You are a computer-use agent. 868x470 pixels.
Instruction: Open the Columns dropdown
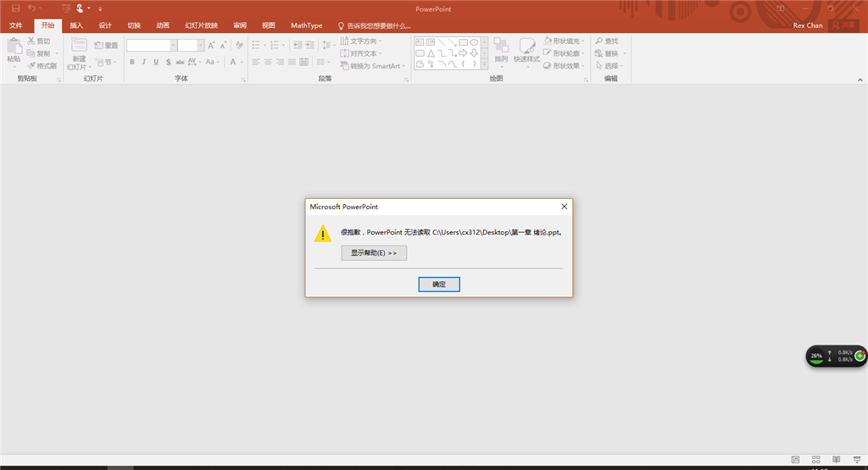click(x=323, y=62)
